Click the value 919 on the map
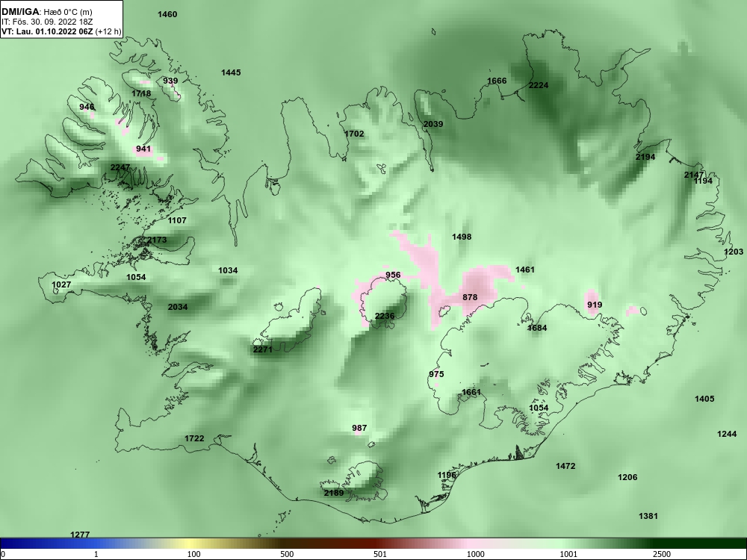Screen dimensions: 747x560 click(595, 305)
